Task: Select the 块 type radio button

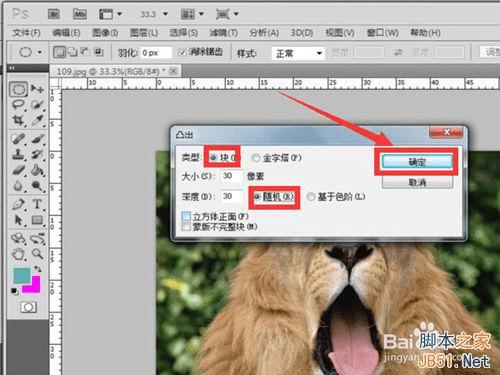Action: (x=213, y=158)
